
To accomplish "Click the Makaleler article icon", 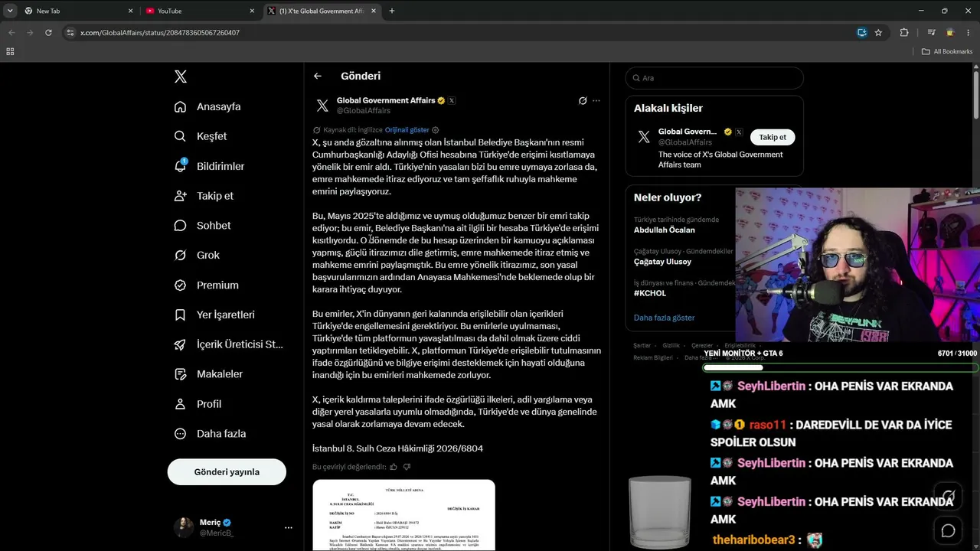I will point(180,374).
